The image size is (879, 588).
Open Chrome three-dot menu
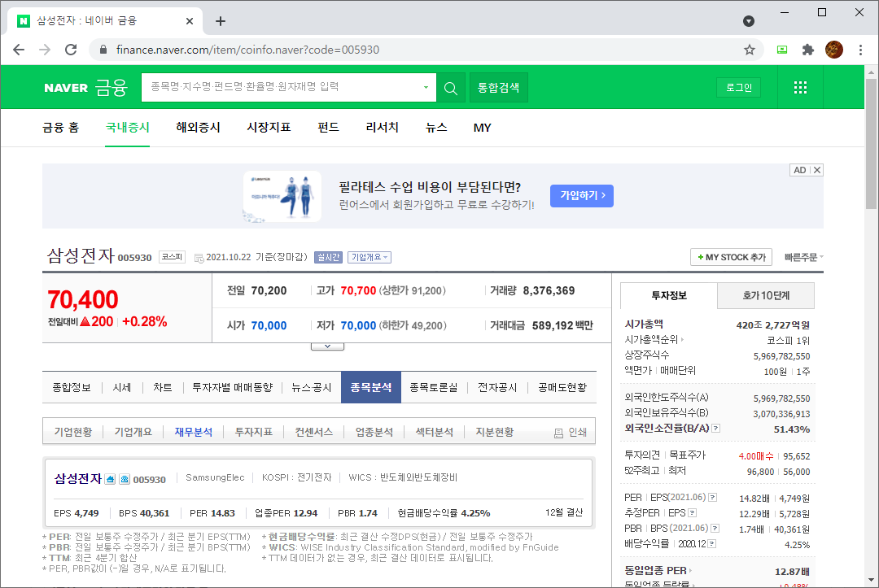click(860, 50)
